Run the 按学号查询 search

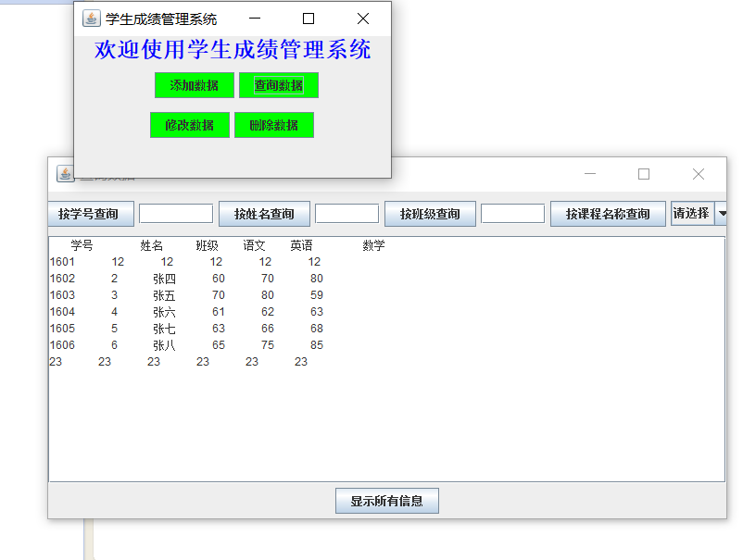[x=91, y=214]
